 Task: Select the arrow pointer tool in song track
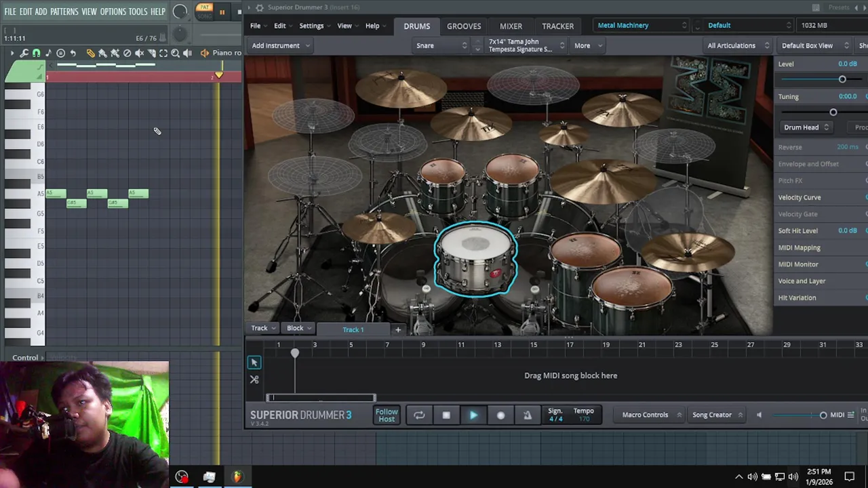pos(254,363)
